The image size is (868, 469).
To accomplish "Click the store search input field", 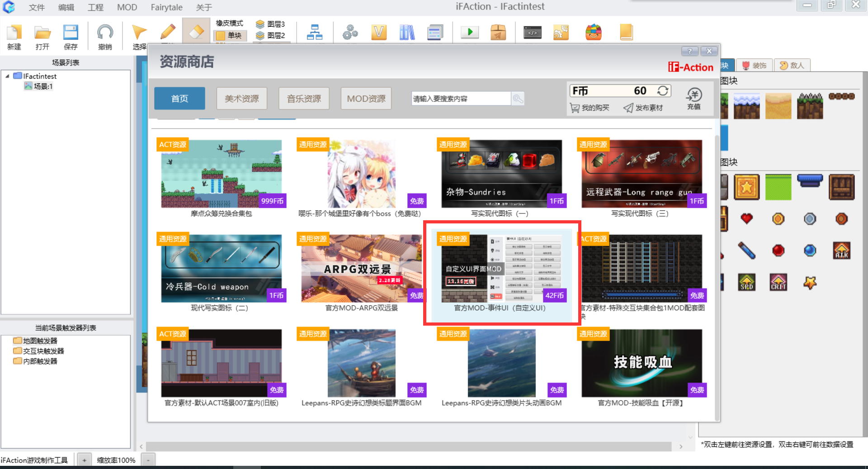I will click(x=461, y=99).
